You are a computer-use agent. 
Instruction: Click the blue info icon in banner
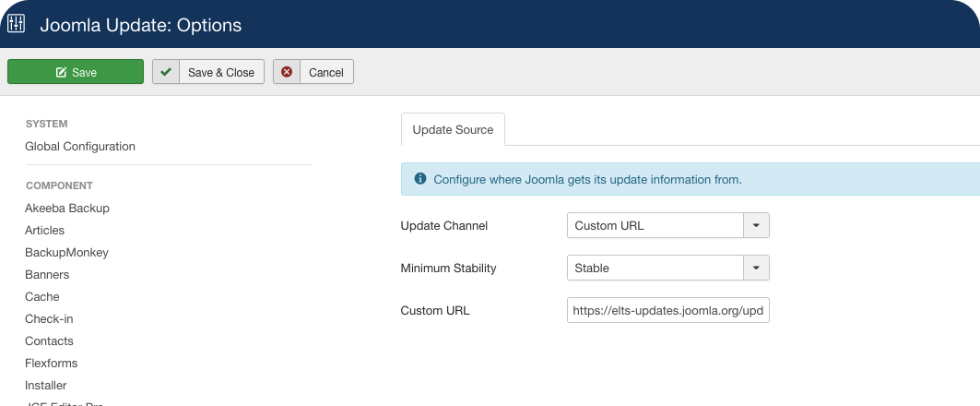coord(420,179)
